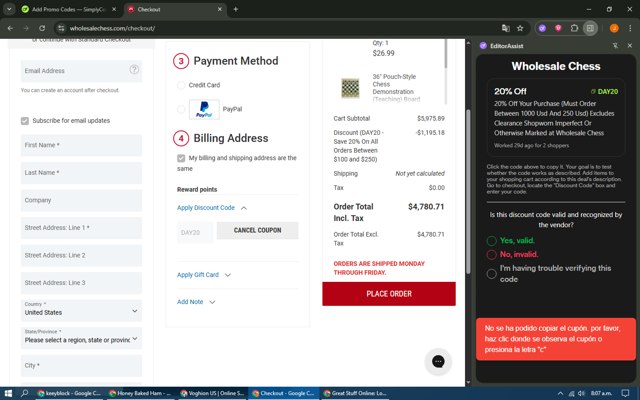Dismiss the red coupon copy error message
This screenshot has width=640, height=400.
[x=556, y=339]
